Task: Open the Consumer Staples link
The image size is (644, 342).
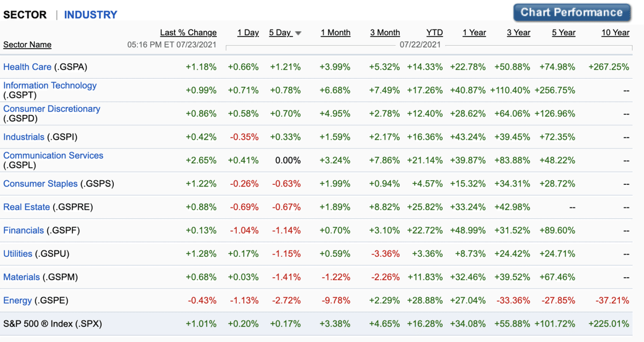Action: 40,183
